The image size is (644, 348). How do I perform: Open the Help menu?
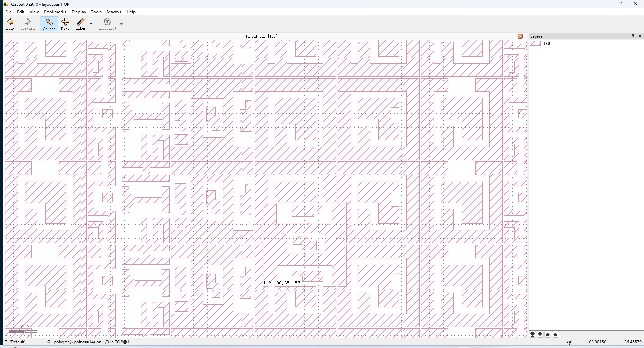[x=131, y=12]
